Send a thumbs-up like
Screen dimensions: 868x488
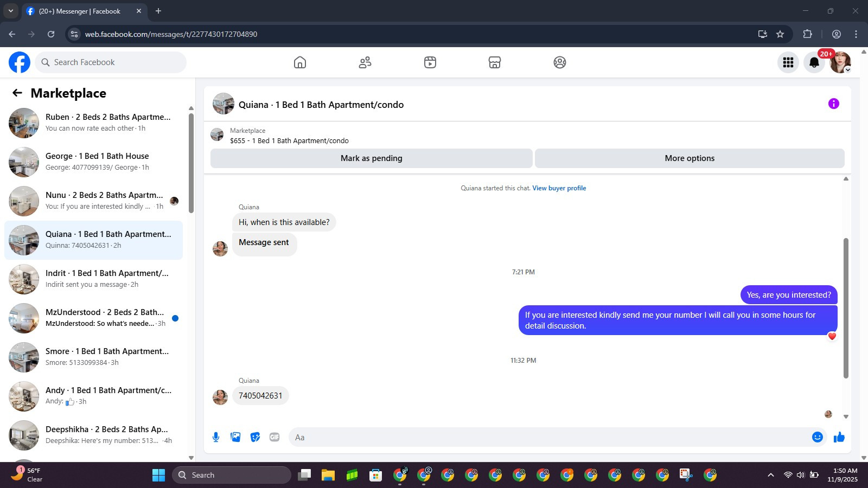point(839,437)
